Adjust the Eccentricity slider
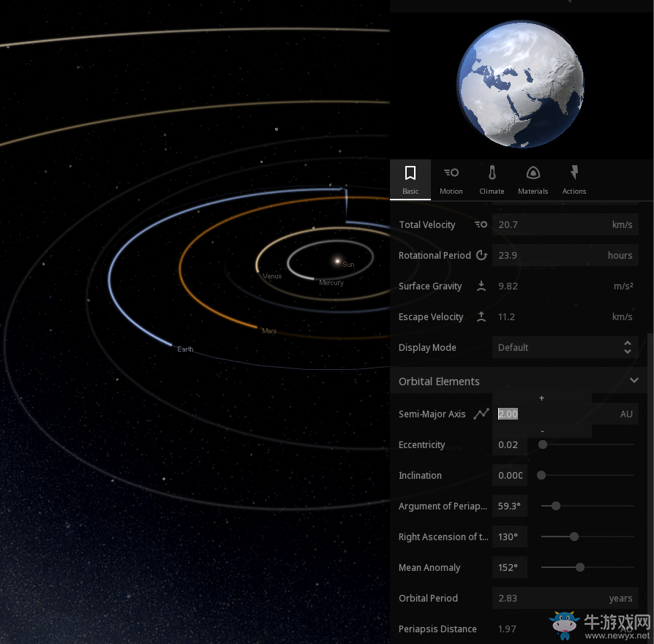 [543, 444]
